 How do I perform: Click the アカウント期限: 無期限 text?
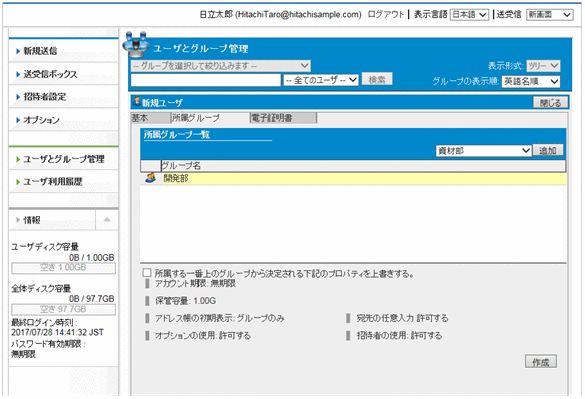click(195, 283)
